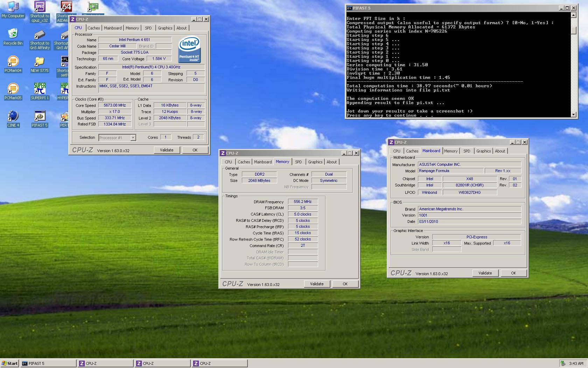Open SPD tab in Mainboard window
This screenshot has height=368, width=588.
pos(467,151)
